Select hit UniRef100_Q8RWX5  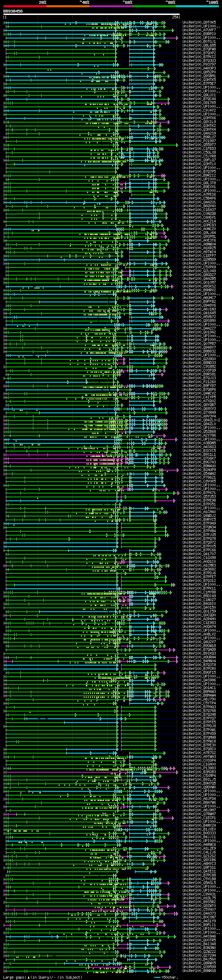199,963
